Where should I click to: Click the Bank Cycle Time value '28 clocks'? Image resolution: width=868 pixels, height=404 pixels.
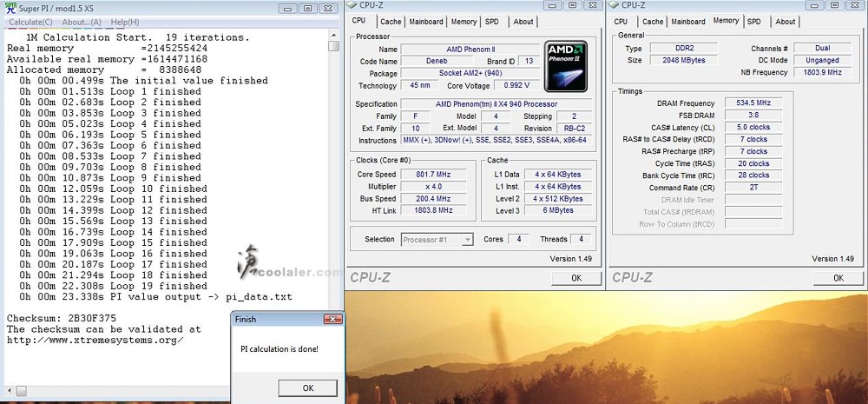pyautogui.click(x=753, y=176)
